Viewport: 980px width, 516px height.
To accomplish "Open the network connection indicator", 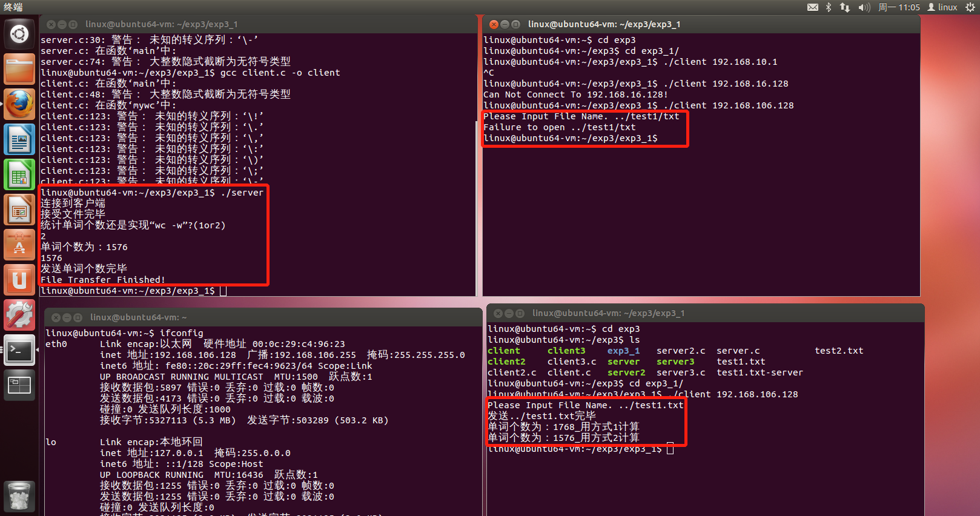I will pyautogui.click(x=844, y=7).
